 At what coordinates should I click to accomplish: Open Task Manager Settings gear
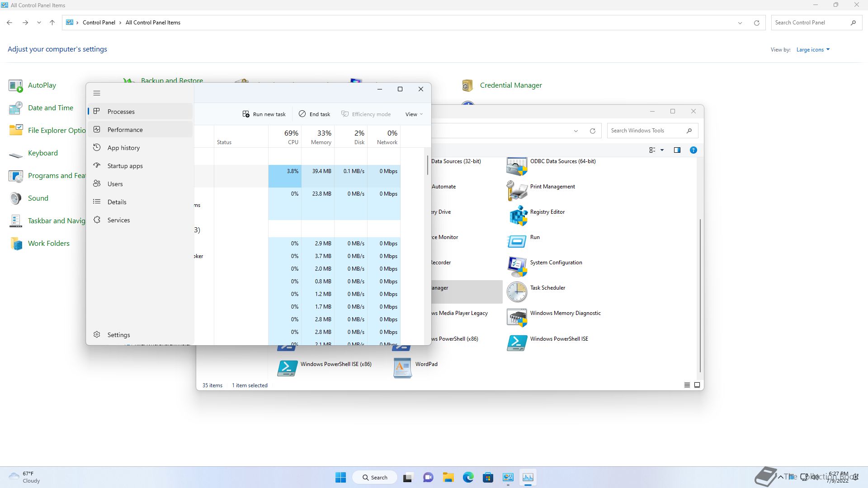coord(97,334)
